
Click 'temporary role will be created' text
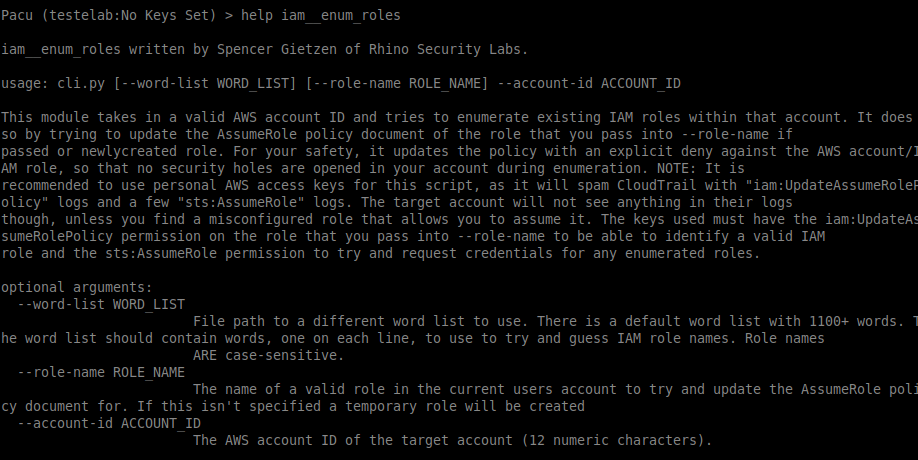[x=465, y=406]
